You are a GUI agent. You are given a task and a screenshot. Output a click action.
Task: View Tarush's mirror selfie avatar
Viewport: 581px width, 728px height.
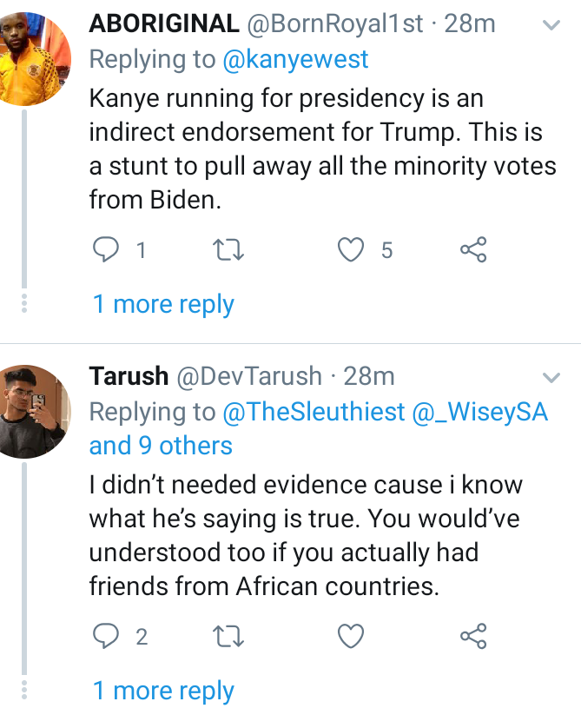point(33,412)
